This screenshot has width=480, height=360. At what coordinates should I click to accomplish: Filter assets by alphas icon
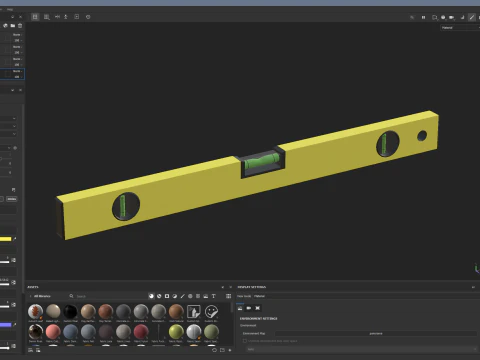coord(190,296)
